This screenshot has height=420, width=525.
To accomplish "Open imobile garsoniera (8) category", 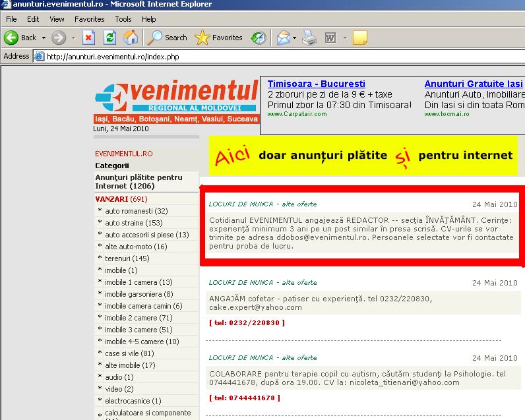I will tap(139, 294).
